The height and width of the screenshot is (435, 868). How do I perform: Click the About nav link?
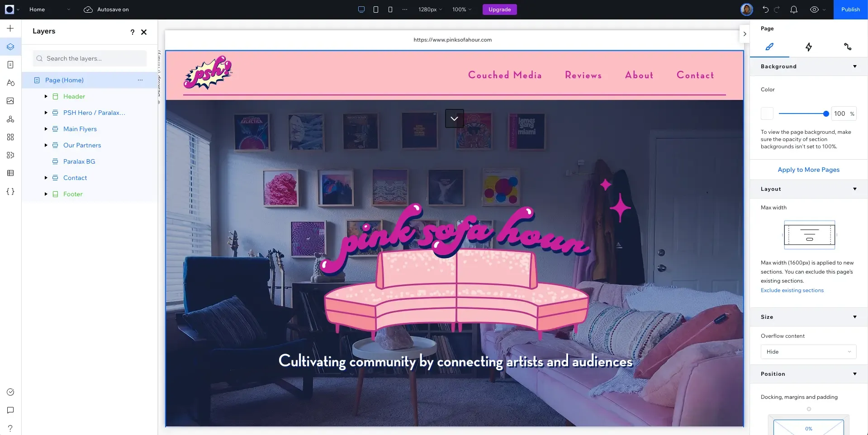pos(639,75)
